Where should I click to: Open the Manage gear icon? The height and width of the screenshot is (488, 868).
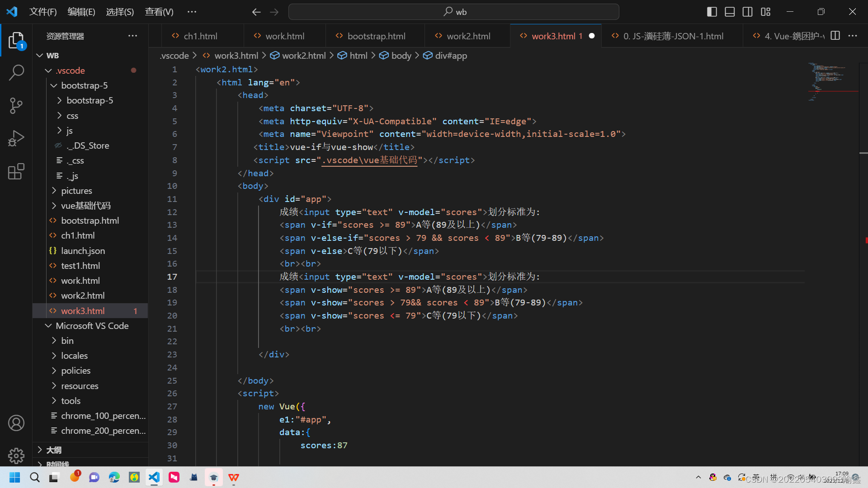(16, 456)
